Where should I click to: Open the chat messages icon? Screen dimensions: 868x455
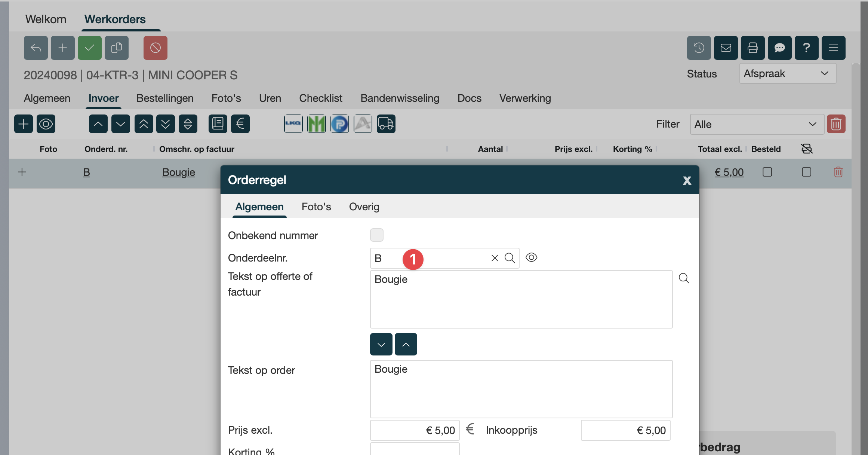click(x=779, y=48)
